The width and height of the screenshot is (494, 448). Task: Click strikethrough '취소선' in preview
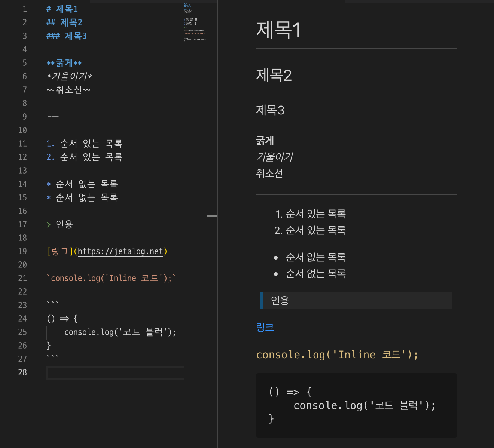click(269, 173)
